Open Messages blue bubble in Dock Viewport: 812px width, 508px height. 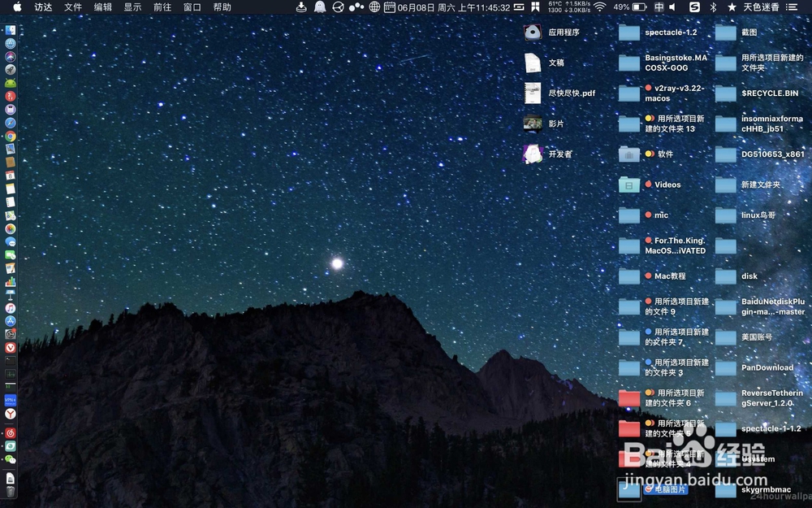[11, 242]
